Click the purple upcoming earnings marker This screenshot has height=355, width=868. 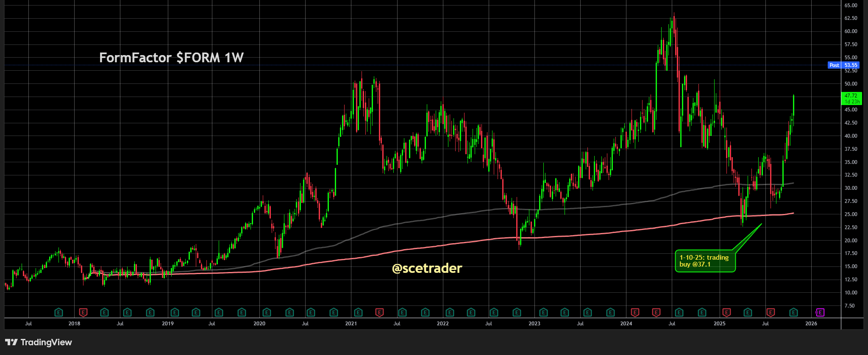click(x=820, y=313)
